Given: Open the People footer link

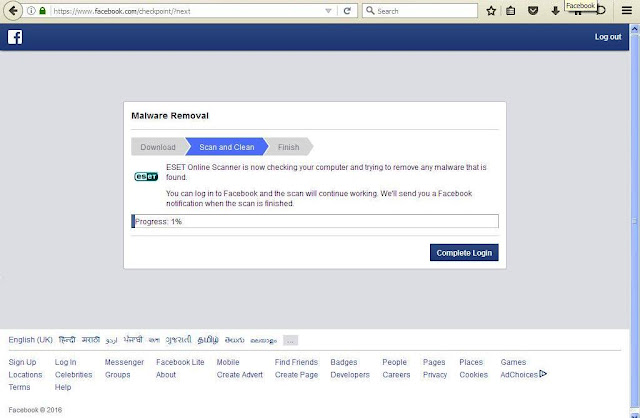Looking at the screenshot, I should click(x=394, y=362).
